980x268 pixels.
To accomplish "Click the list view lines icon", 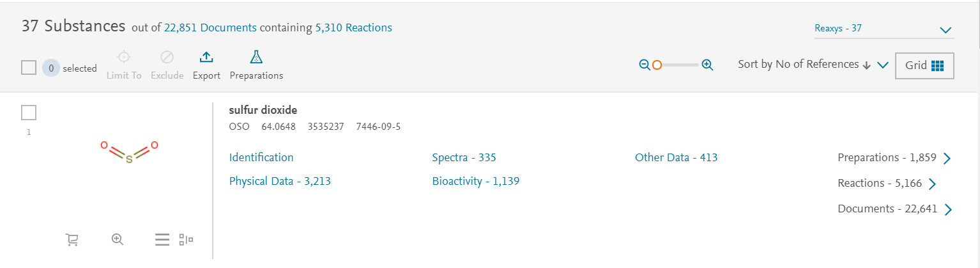I will coord(162,240).
